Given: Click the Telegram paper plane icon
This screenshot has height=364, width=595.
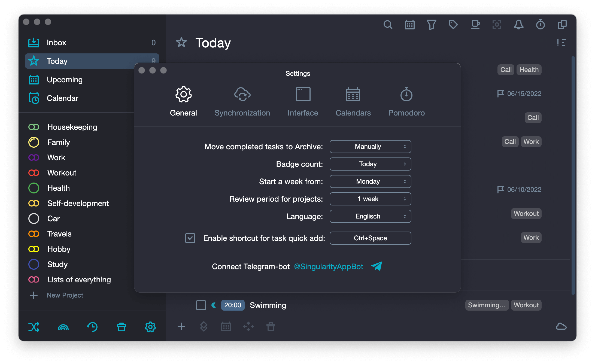Looking at the screenshot, I should (x=377, y=266).
